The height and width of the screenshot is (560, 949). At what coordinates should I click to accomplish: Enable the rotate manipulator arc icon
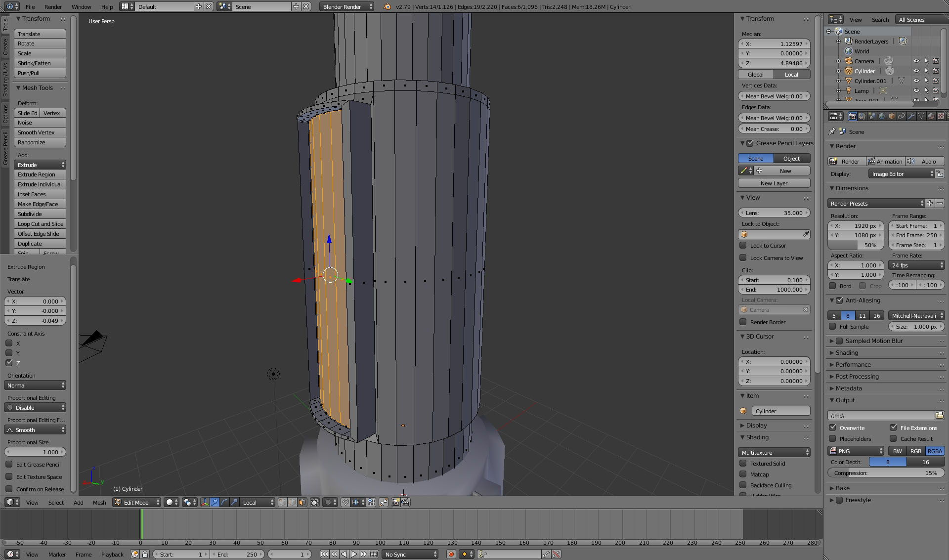[225, 502]
